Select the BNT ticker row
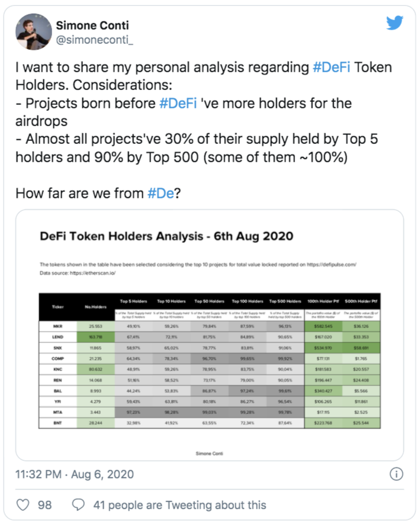The width and height of the screenshot is (420, 524). [210, 423]
